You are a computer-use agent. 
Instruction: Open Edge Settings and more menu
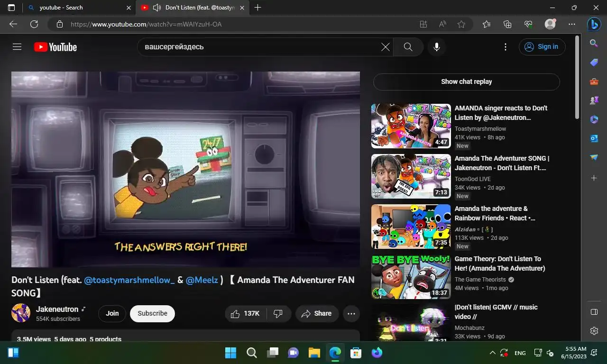572,24
